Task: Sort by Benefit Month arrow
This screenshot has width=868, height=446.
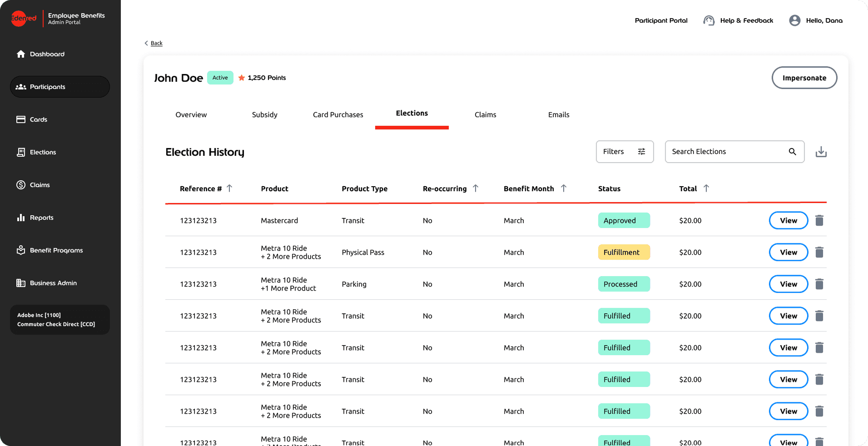Action: (x=563, y=188)
